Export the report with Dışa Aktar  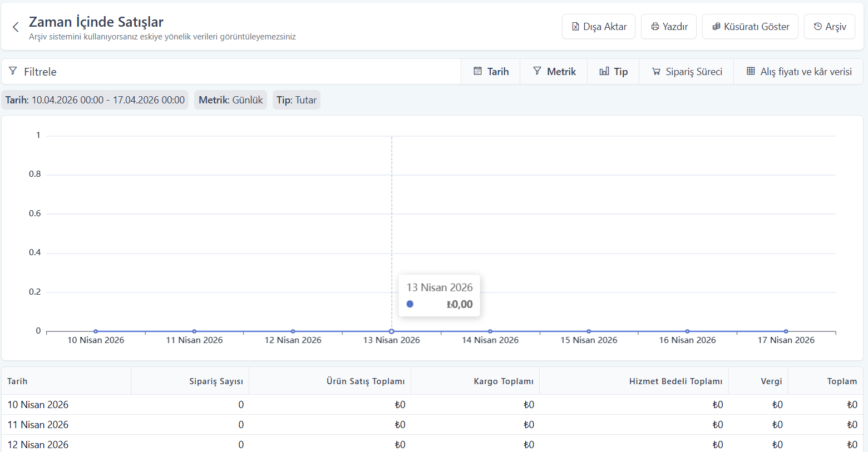tap(599, 27)
